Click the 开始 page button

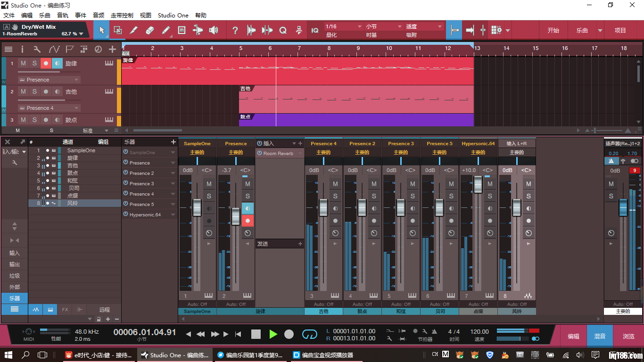553,30
